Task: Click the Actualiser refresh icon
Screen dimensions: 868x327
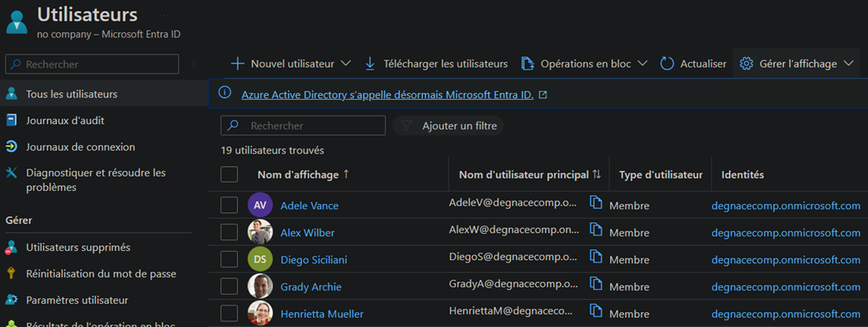Action: (667, 64)
